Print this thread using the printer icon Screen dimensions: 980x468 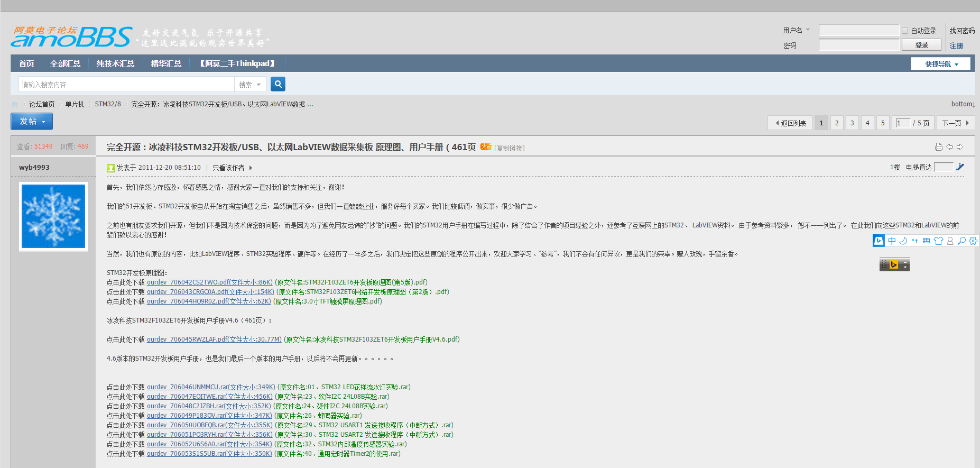[x=939, y=146]
